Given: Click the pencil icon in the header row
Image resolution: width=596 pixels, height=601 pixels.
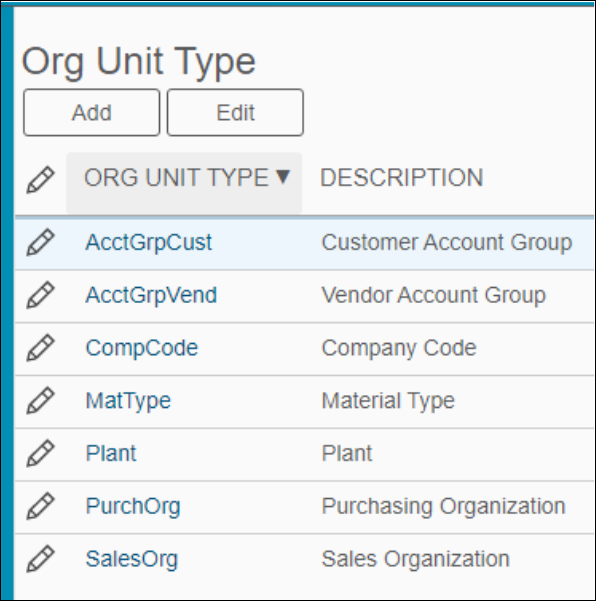Looking at the screenshot, I should point(40,180).
